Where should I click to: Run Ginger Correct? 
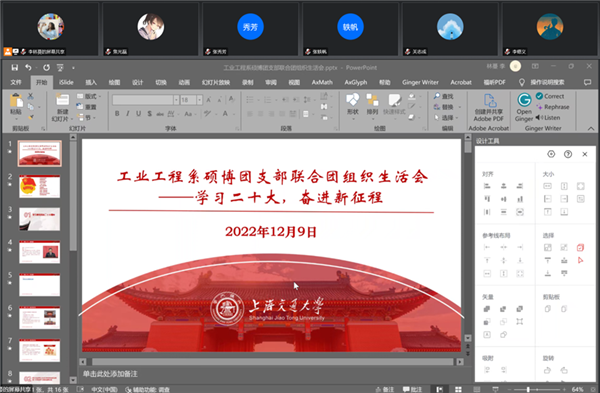click(x=550, y=96)
